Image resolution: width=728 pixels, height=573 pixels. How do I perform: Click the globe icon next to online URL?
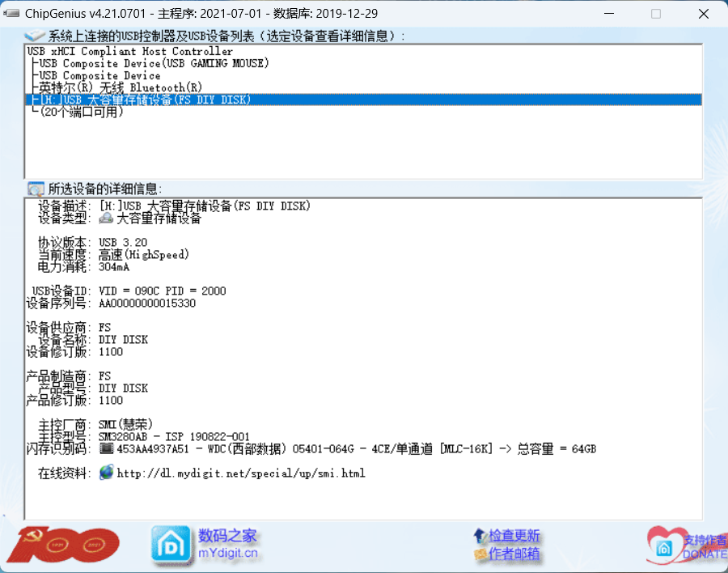coord(106,472)
